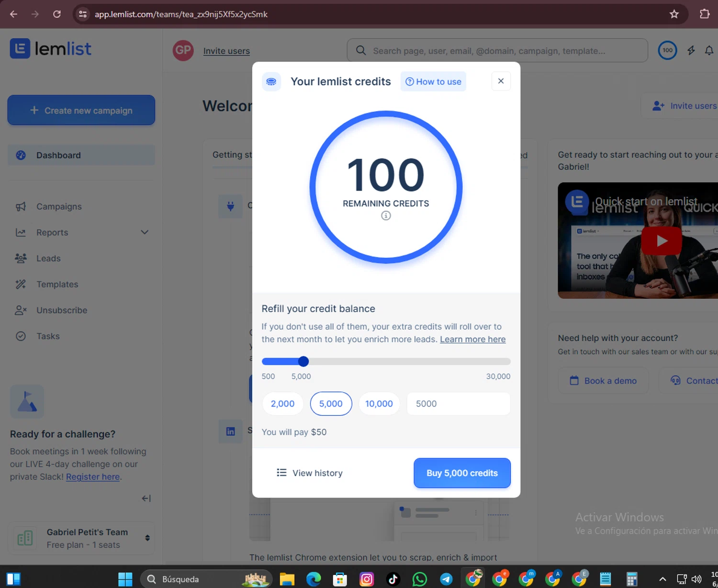Open Leads in the sidebar
This screenshot has height=588, width=718.
click(x=48, y=258)
